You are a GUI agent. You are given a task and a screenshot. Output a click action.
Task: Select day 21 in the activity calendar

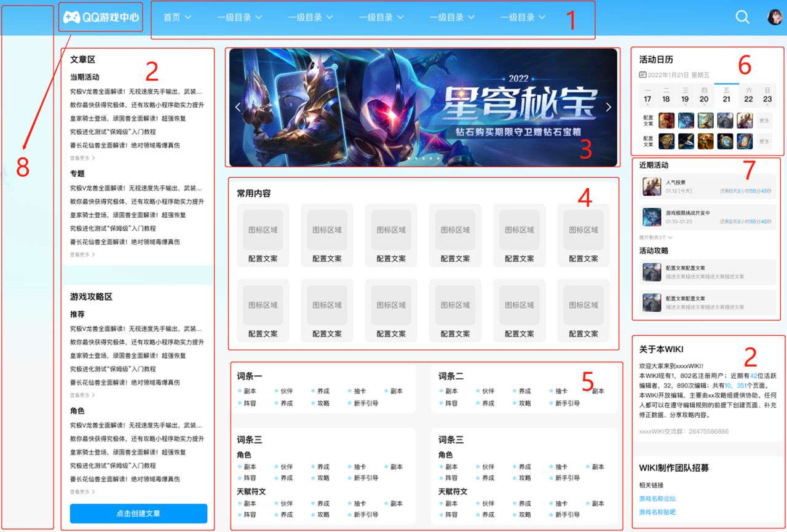tap(726, 95)
